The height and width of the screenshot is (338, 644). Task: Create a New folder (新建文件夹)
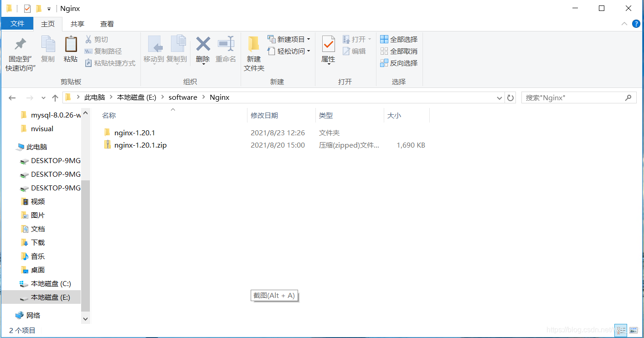click(x=254, y=54)
